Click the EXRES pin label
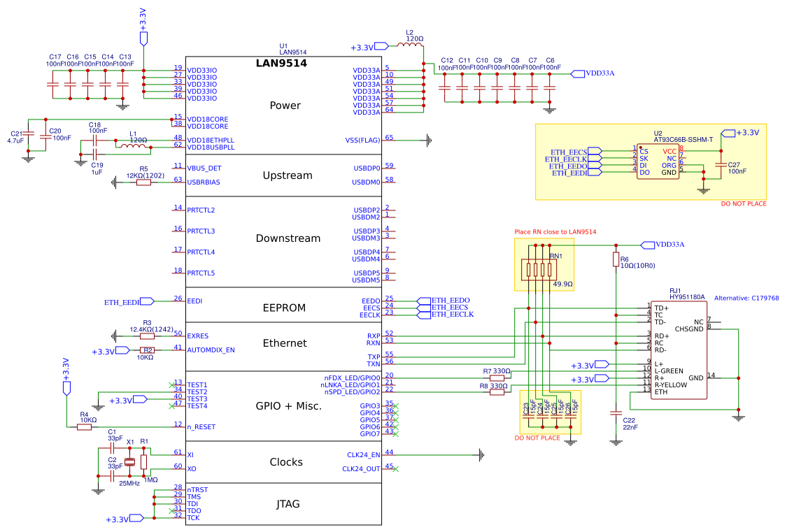The height and width of the screenshot is (532, 787). (x=198, y=336)
